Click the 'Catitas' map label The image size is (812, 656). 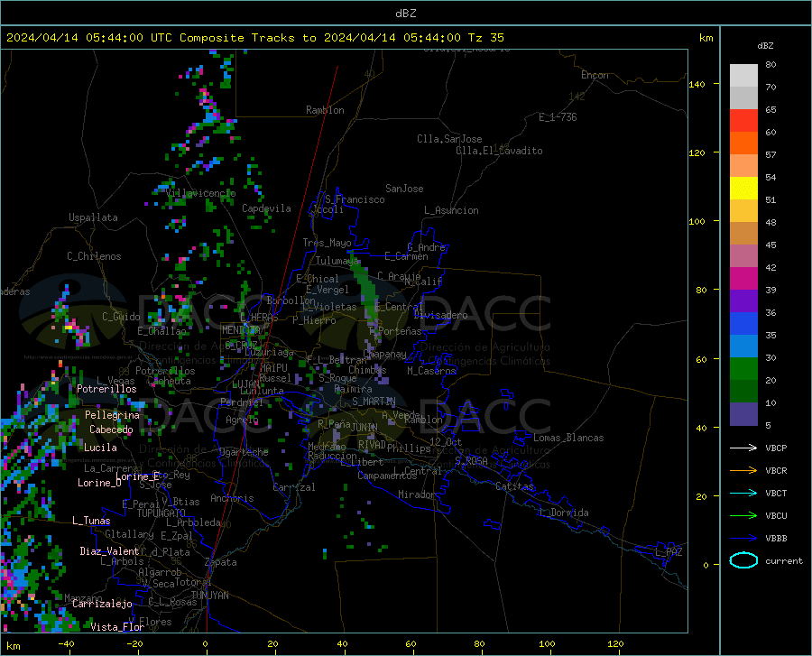515,486
